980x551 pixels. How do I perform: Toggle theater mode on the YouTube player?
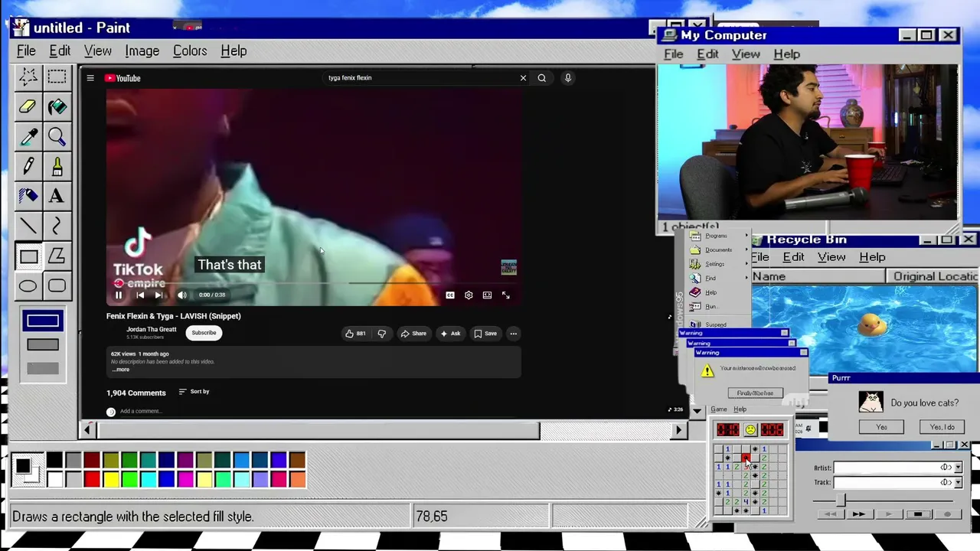[487, 295]
